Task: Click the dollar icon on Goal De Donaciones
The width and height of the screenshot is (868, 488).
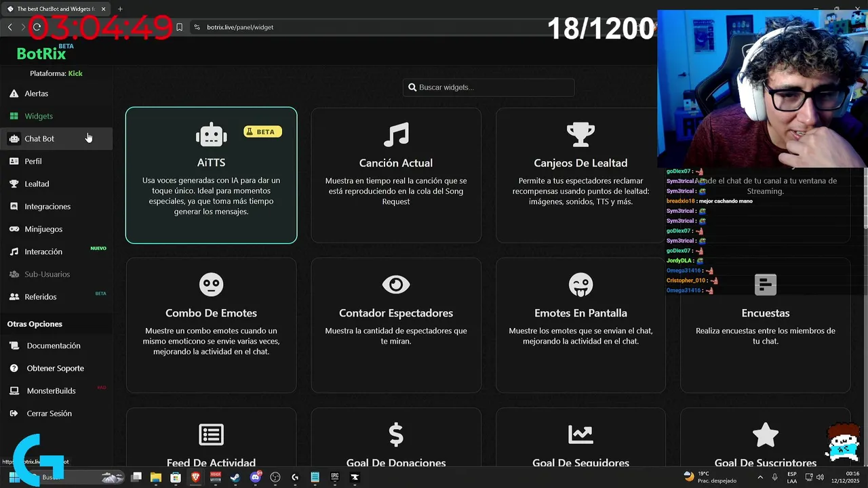Action: tap(396, 434)
